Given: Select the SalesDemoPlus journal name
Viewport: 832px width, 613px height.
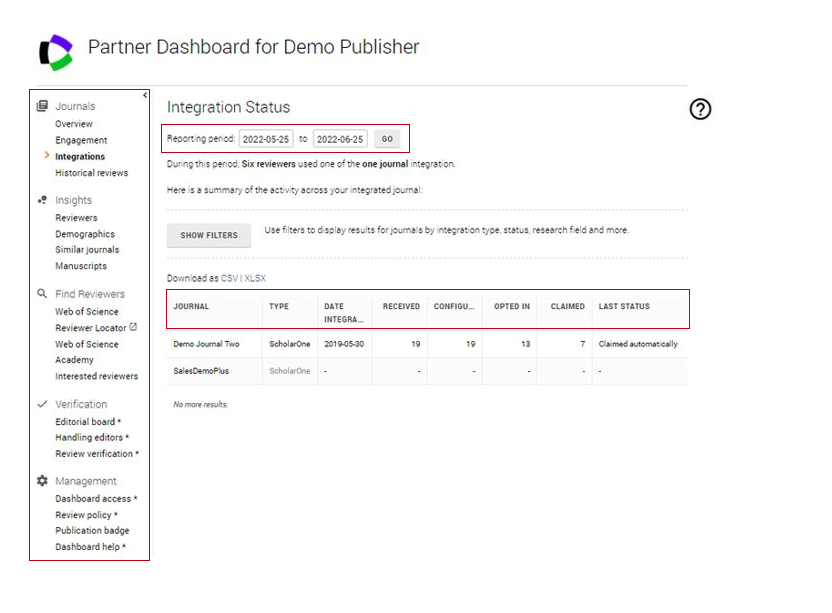Looking at the screenshot, I should pyautogui.click(x=201, y=371).
